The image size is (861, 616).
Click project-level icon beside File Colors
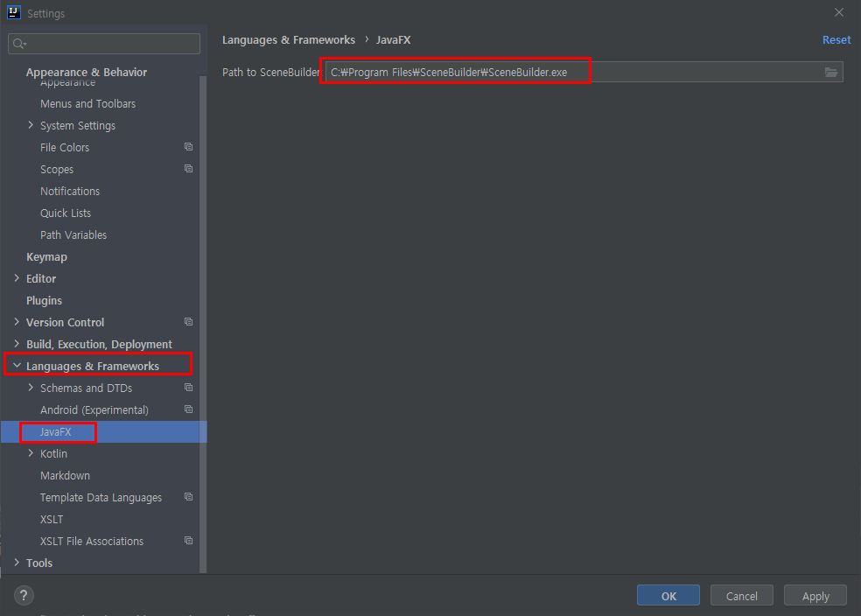188,147
